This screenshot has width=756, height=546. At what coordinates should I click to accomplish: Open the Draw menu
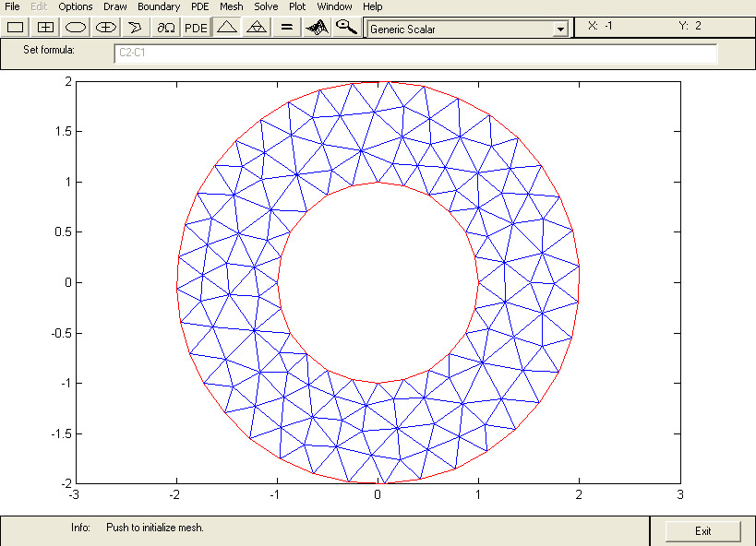pos(115,6)
